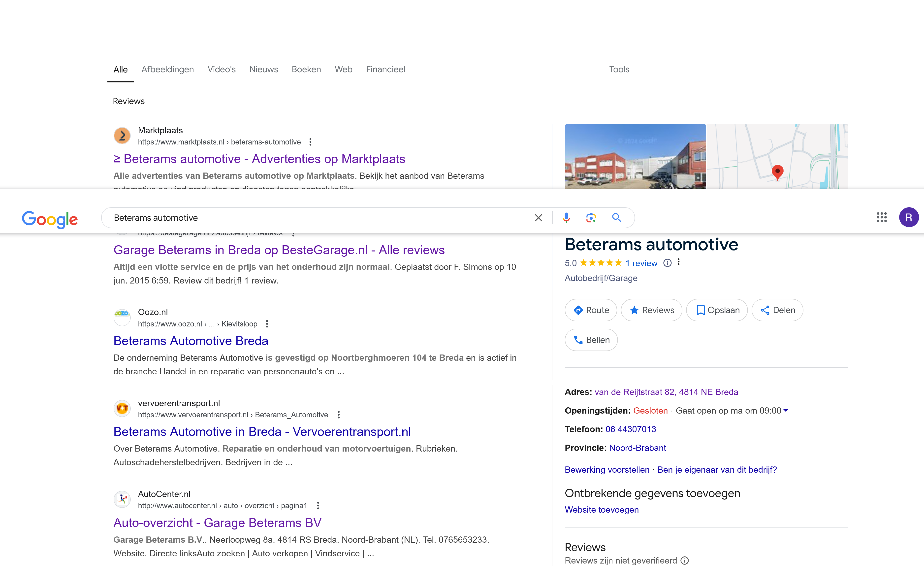924x566 pixels.
Task: Open three-dot menu for Marktplaats result
Action: click(310, 142)
